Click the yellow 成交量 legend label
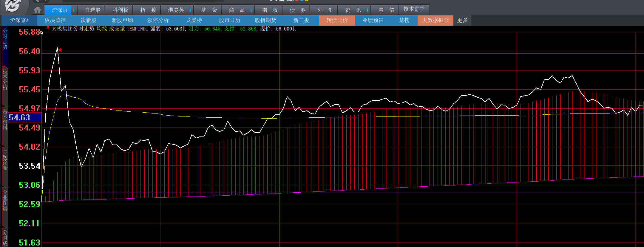Screen dimensions: 644x247 pos(117,29)
